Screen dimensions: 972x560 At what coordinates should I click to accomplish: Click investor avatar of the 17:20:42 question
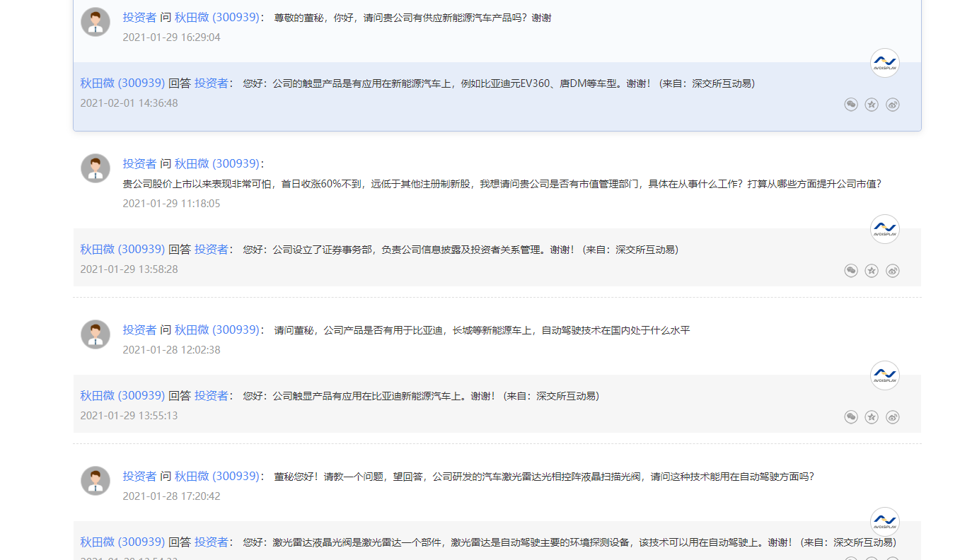96,481
